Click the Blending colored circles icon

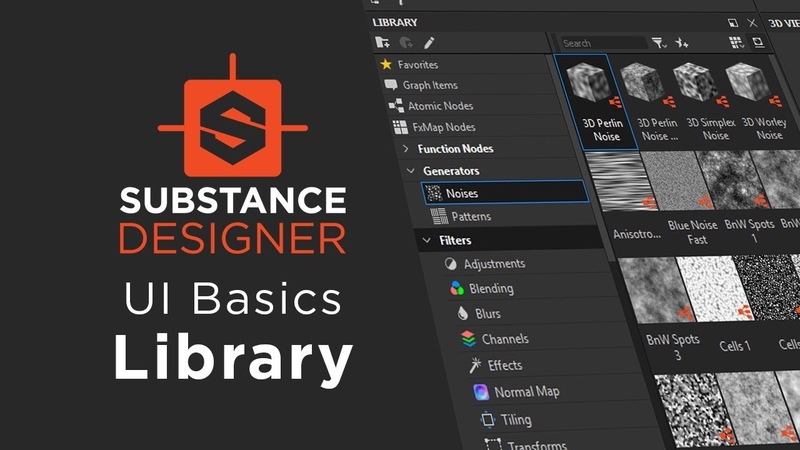(457, 288)
